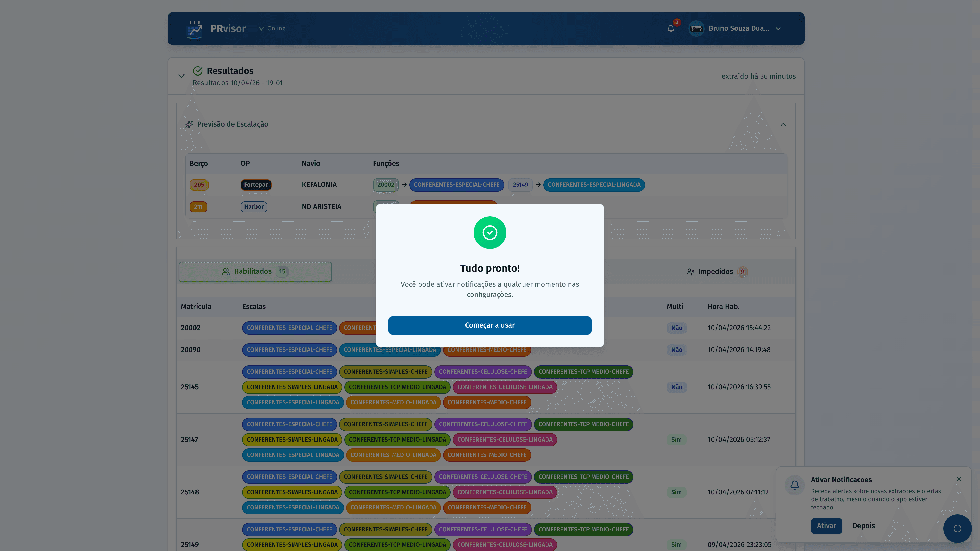
Task: Collapse the Previsão de Escalação panel
Action: (x=783, y=125)
